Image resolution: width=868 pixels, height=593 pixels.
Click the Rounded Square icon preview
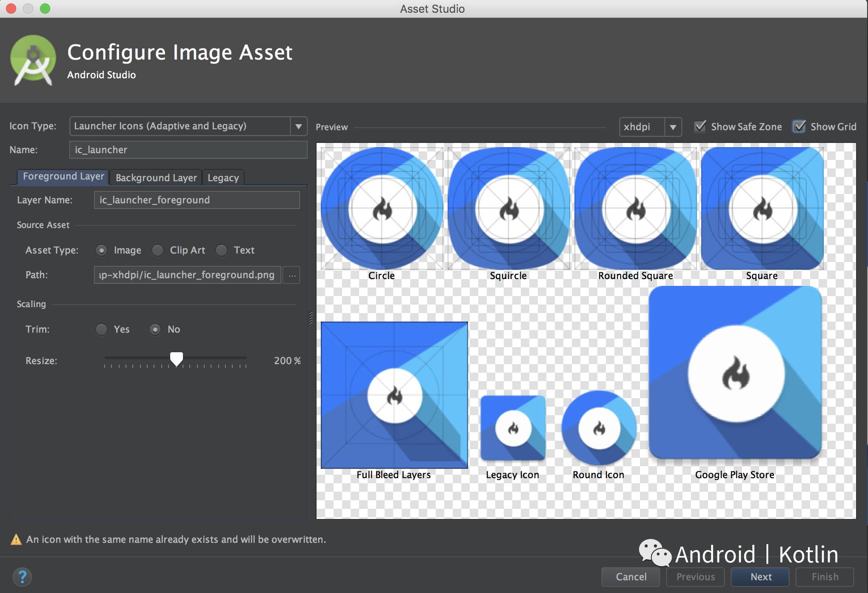coord(635,208)
